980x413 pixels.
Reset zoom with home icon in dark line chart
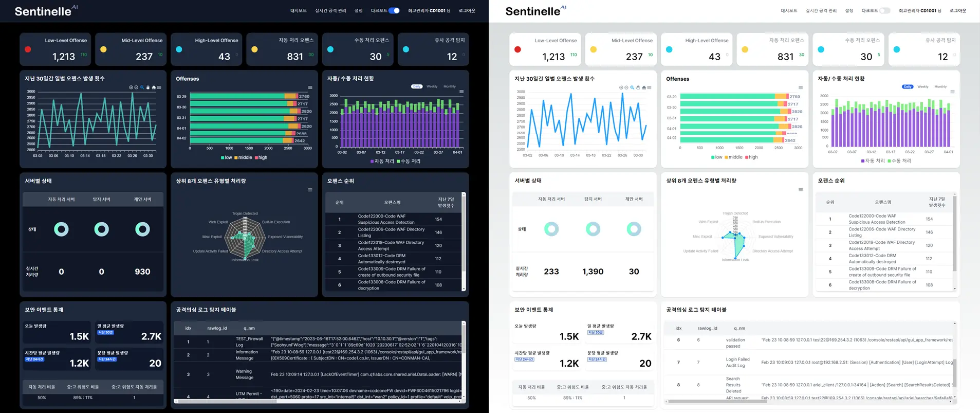[x=154, y=87]
